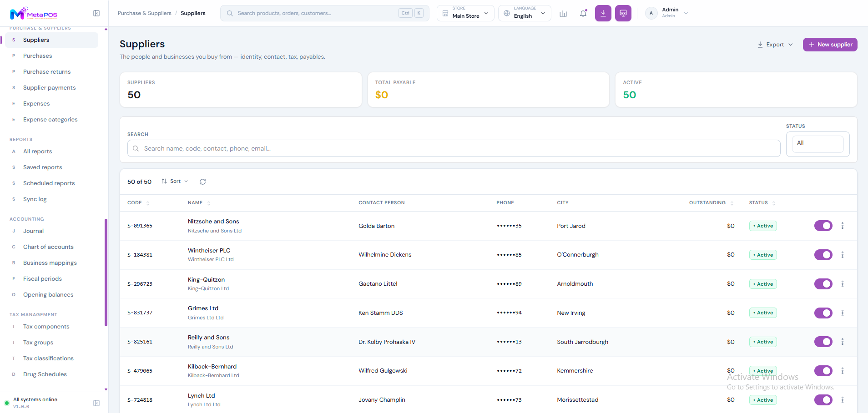Toggle active switch for Grimes Ltd
The image size is (868, 414).
823,313
